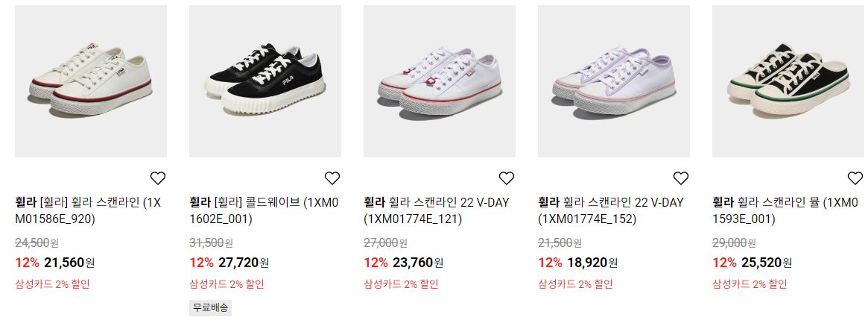Screen dimensions: 868x332
Task: Open title 스캔라인 22 V-DAY (1XM01774E_152)
Action: click(x=611, y=210)
